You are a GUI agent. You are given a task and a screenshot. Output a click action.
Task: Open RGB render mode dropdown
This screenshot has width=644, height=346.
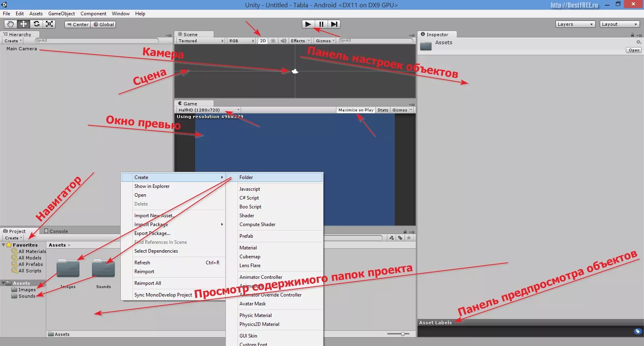242,41
